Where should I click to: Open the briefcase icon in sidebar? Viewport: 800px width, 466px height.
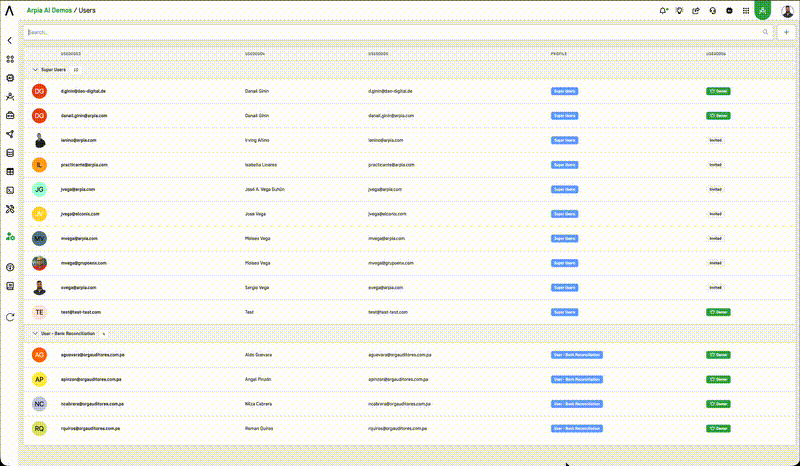coord(10,115)
